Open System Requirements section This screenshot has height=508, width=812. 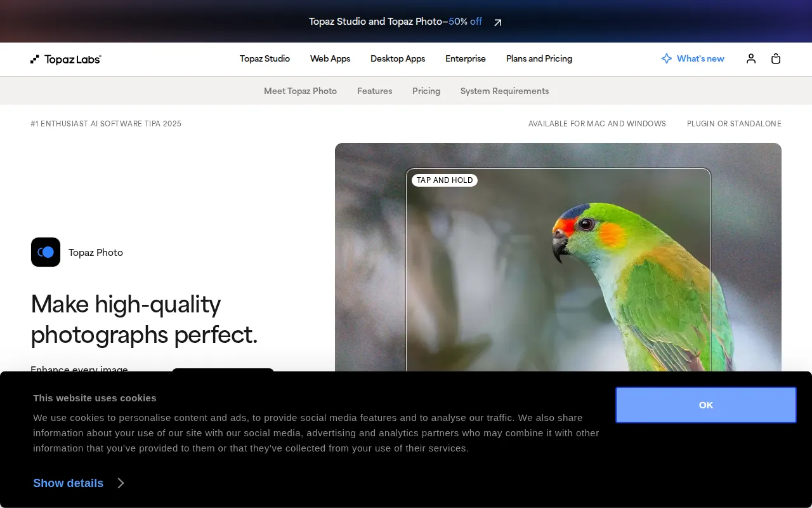click(x=504, y=91)
